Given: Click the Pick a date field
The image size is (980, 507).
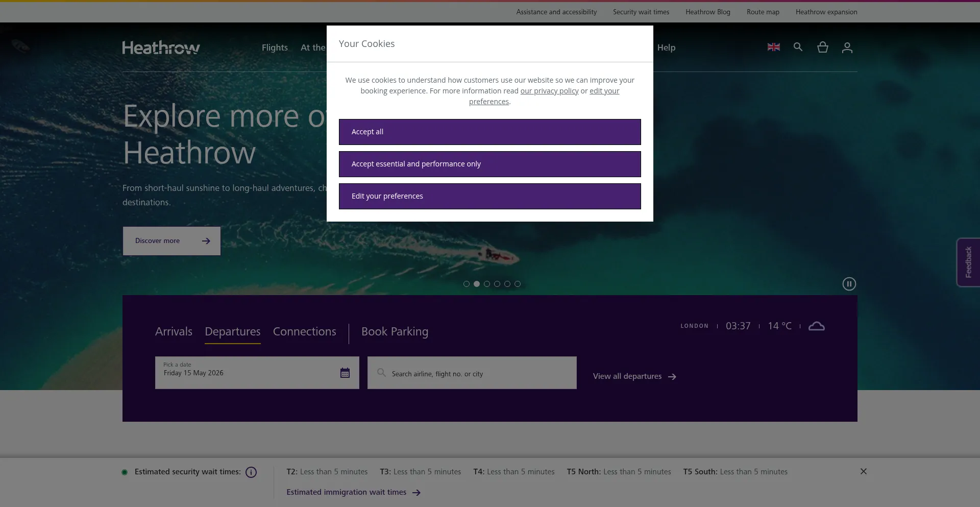Looking at the screenshot, I should pos(257,373).
